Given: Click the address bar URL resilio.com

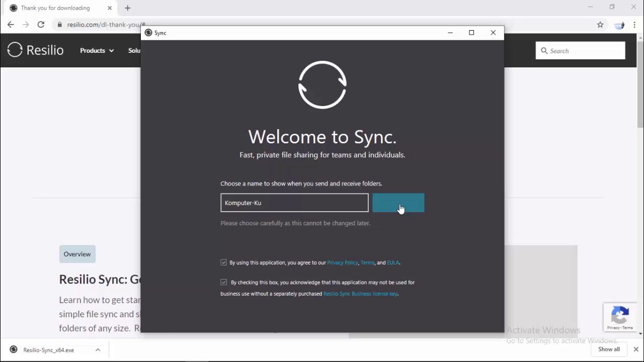Looking at the screenshot, I should click(106, 25).
